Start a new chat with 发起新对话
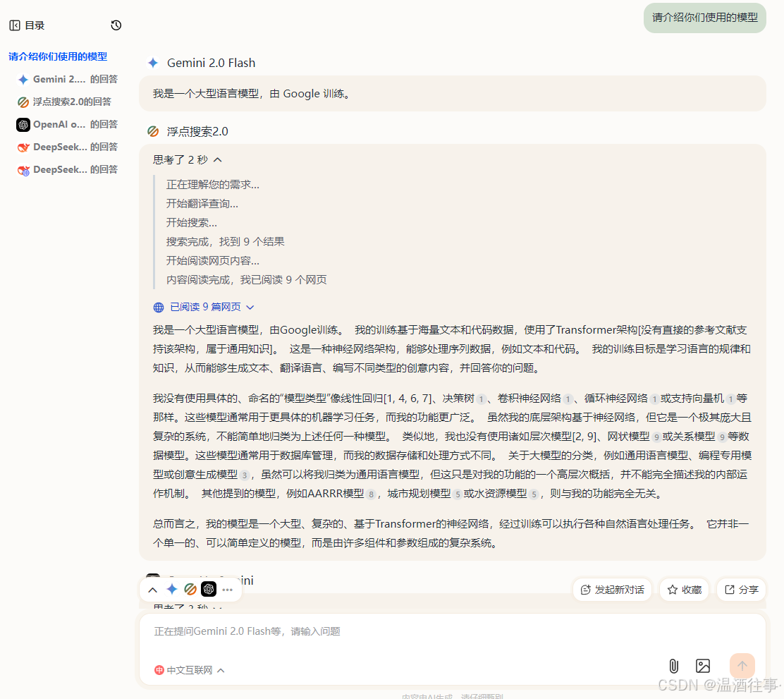 [x=612, y=590]
